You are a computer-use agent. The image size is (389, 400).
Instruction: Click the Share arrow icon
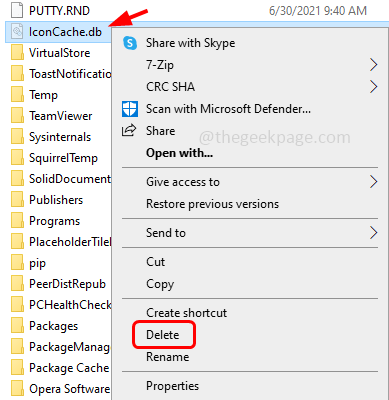129,130
